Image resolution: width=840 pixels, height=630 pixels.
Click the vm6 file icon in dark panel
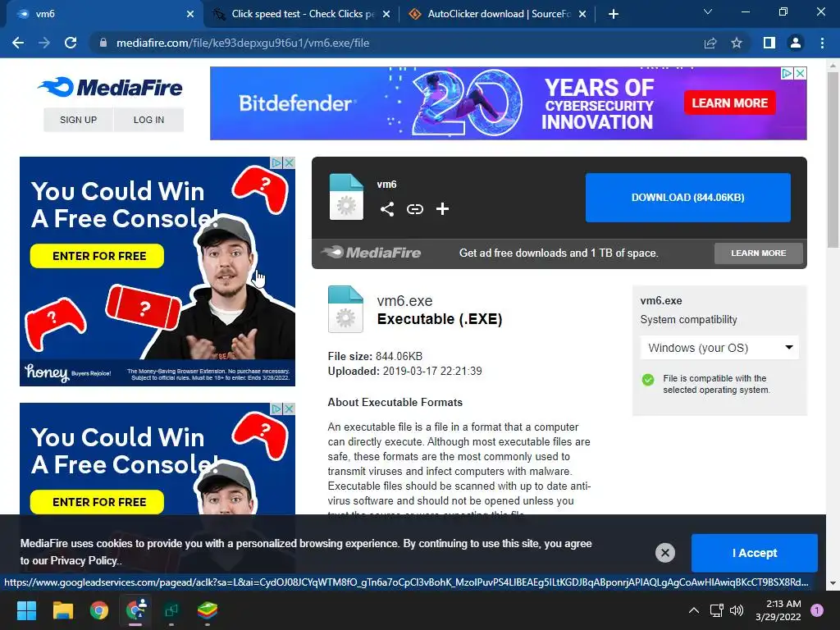[346, 197]
